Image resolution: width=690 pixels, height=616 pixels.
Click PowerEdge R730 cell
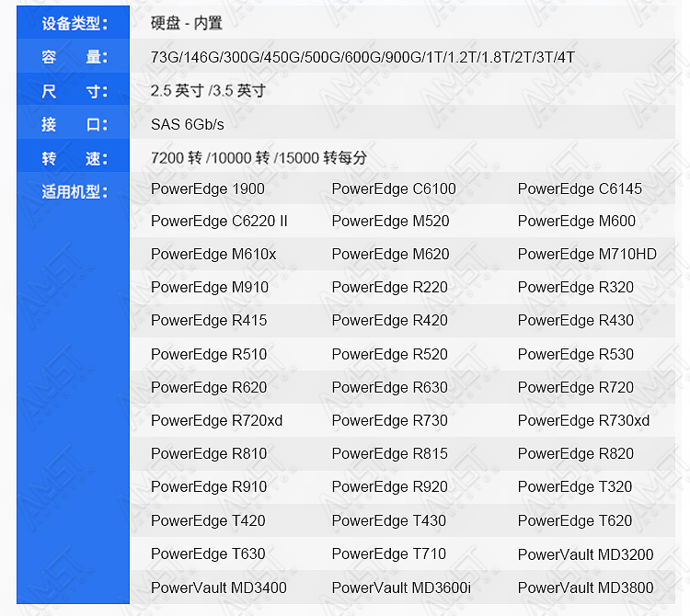390,421
